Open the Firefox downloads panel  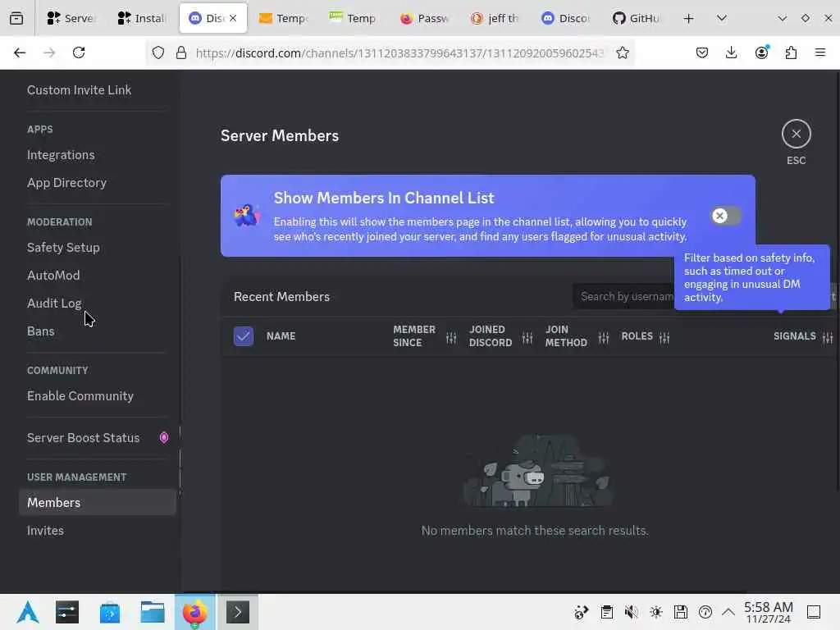731,52
